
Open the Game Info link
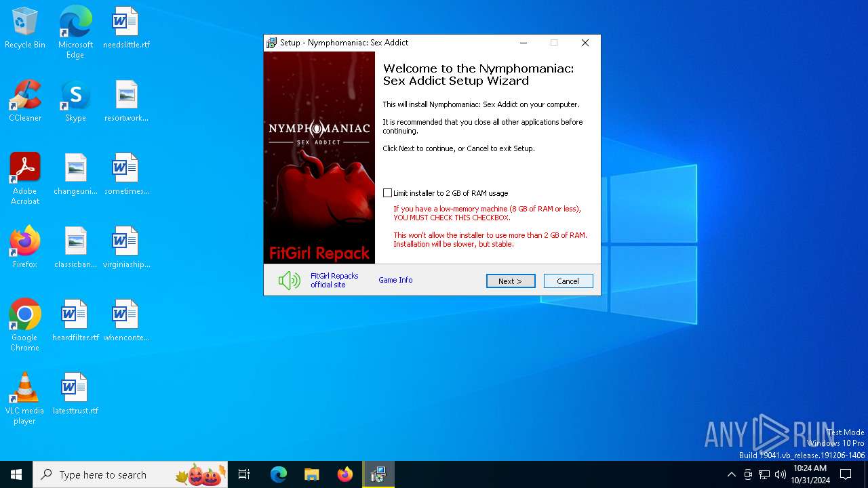[x=395, y=280]
